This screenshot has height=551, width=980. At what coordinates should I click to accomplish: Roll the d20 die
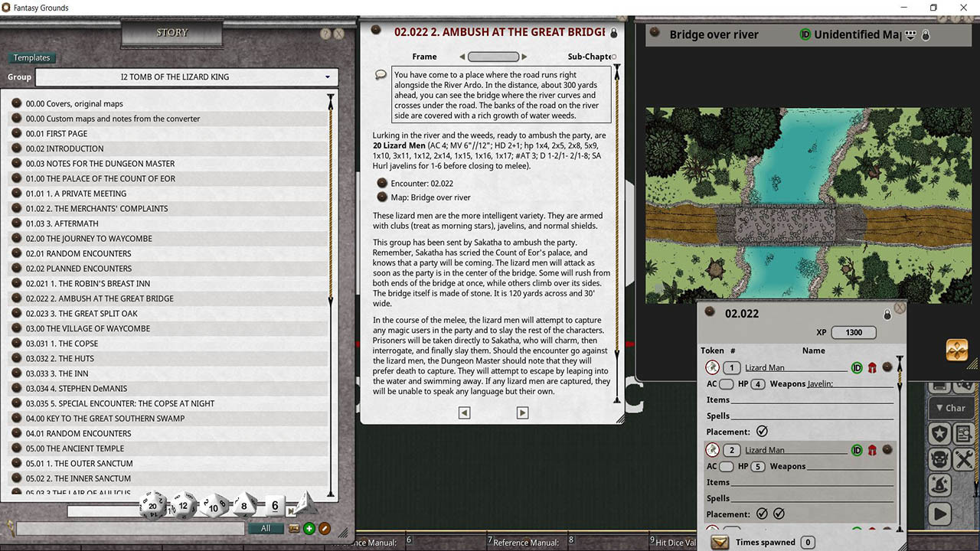(153, 506)
